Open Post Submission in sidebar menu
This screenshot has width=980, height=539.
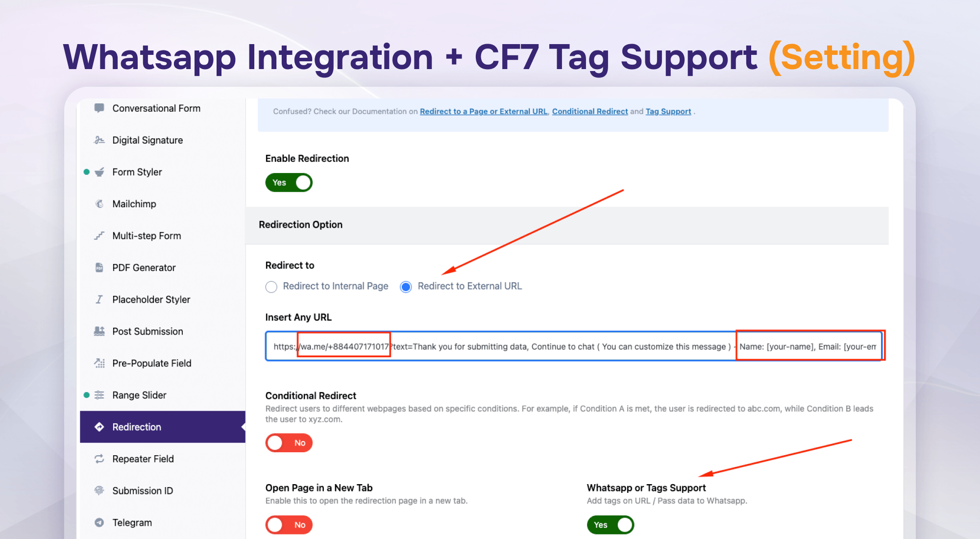[147, 331]
